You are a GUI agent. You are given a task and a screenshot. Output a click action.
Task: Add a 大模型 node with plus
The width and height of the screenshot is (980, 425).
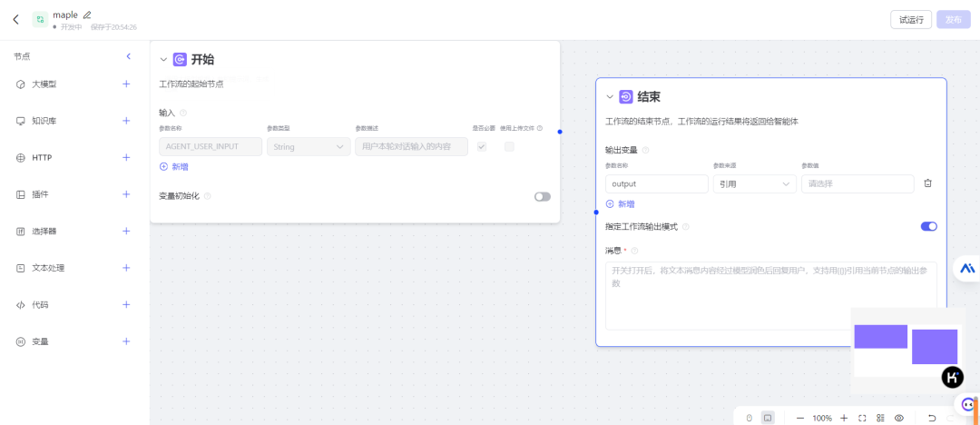pos(126,84)
